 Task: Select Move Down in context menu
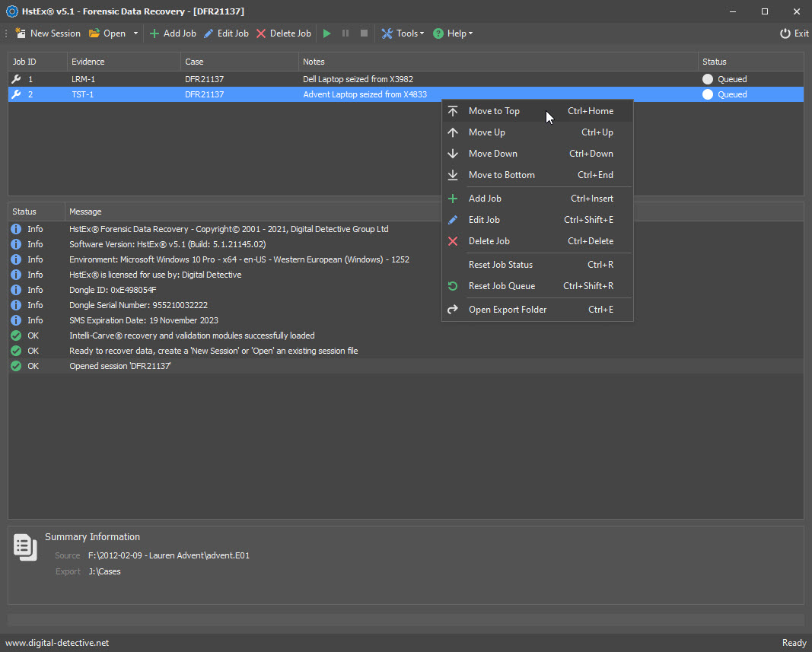point(537,153)
